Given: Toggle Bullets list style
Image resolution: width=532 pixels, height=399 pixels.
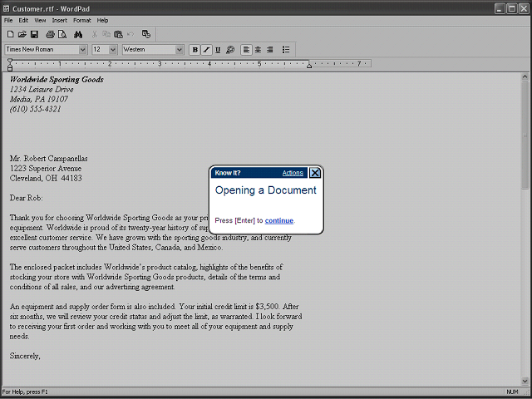Looking at the screenshot, I should pyautogui.click(x=286, y=50).
